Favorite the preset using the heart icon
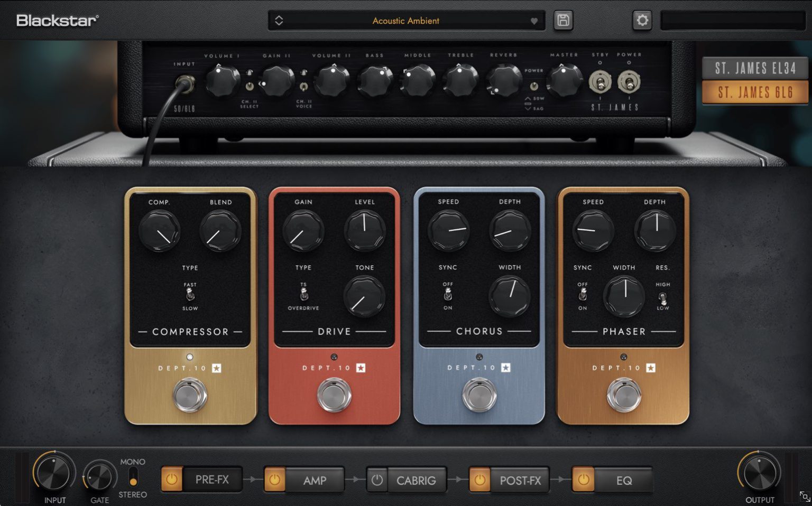The width and height of the screenshot is (812, 506). (x=533, y=21)
